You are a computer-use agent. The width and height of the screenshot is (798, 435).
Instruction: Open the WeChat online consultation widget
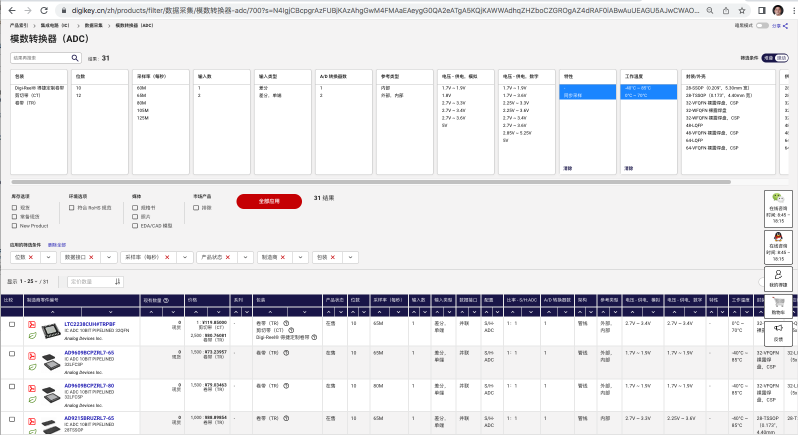click(x=778, y=209)
